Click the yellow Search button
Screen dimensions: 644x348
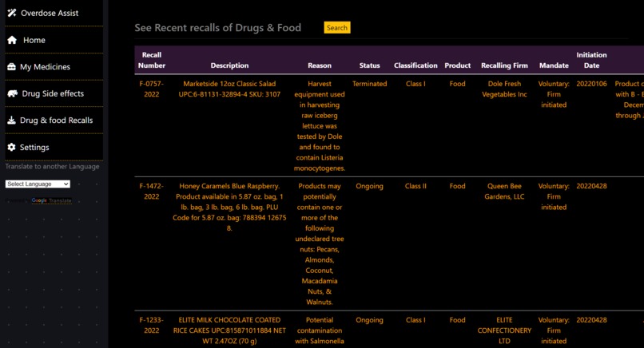(337, 27)
